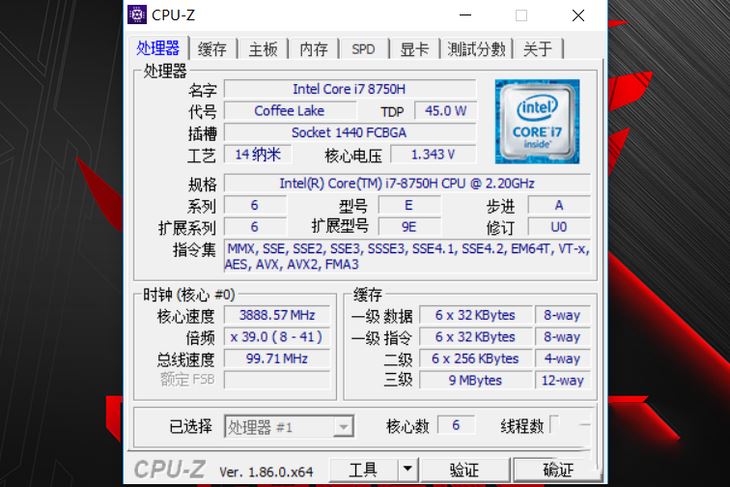Select the 处理器 tab

158,48
